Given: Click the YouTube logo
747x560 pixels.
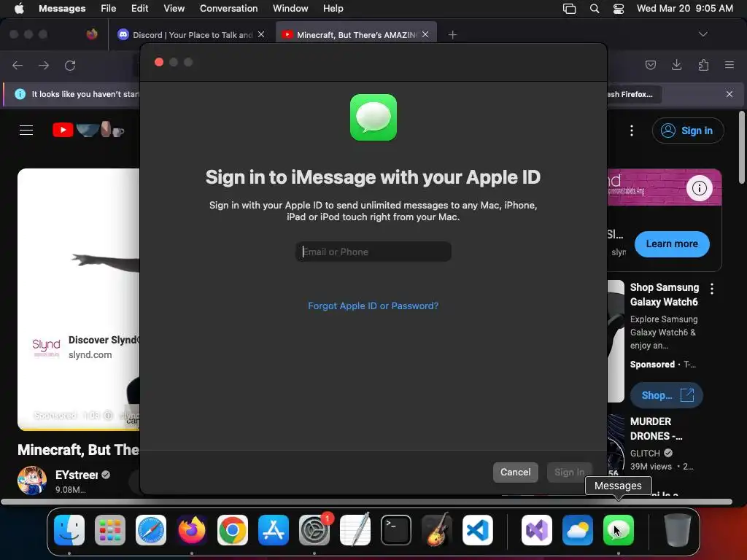Looking at the screenshot, I should (88, 130).
